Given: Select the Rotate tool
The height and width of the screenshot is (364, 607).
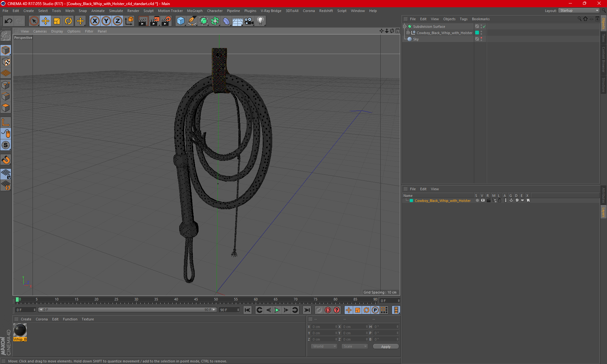Looking at the screenshot, I should pyautogui.click(x=68, y=21).
